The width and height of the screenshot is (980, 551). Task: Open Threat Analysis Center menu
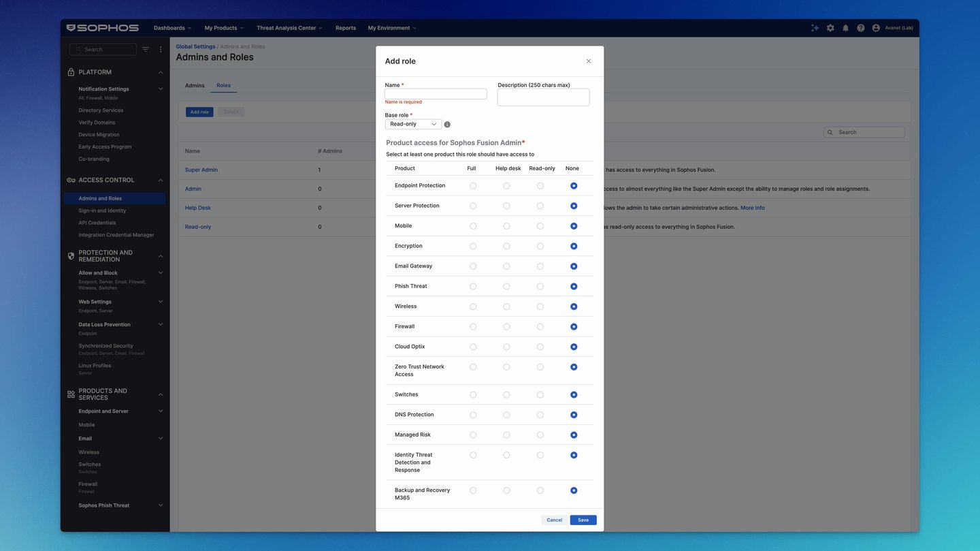289,28
